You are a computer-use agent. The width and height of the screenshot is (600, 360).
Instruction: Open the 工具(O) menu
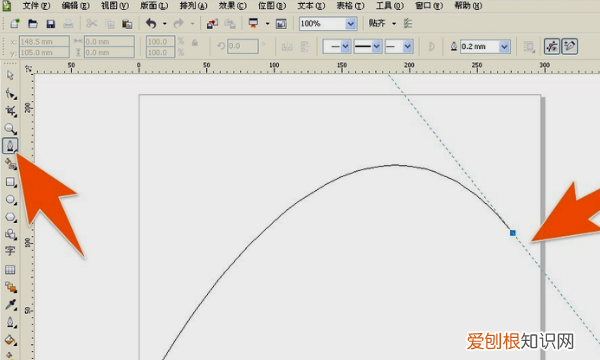click(x=390, y=6)
